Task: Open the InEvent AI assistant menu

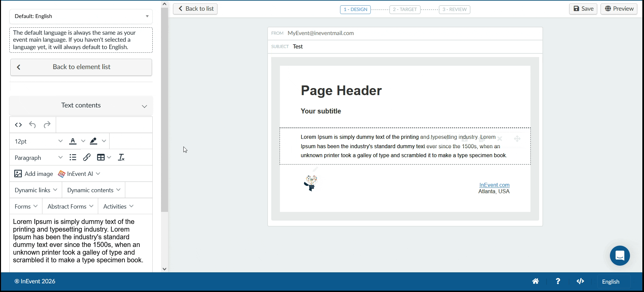Action: point(79,174)
